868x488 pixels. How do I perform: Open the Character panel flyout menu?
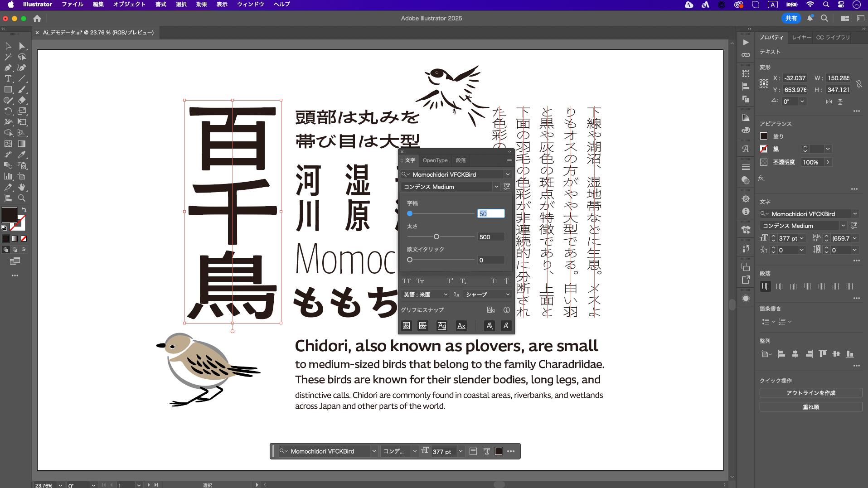[x=509, y=160]
